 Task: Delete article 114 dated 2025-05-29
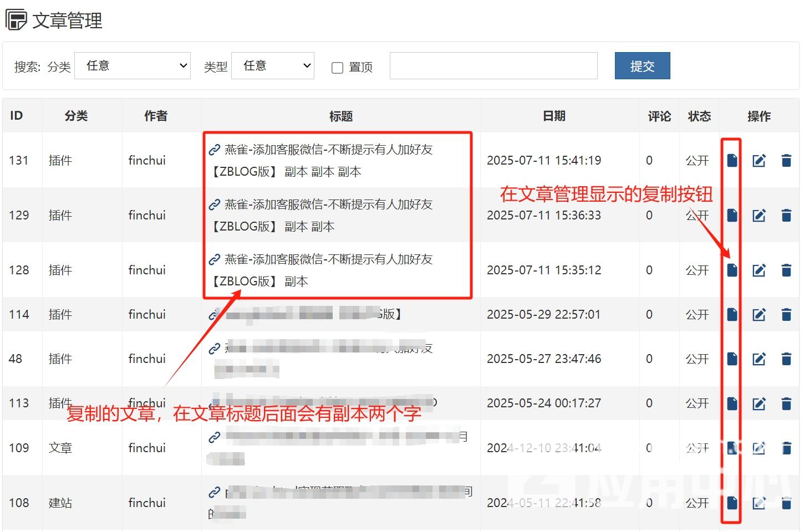click(786, 315)
